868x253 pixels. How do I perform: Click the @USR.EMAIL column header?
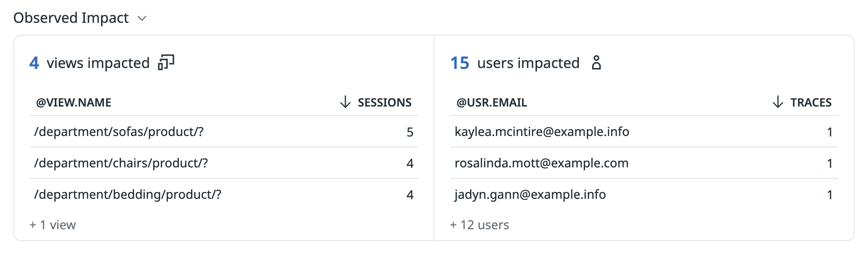tap(492, 102)
